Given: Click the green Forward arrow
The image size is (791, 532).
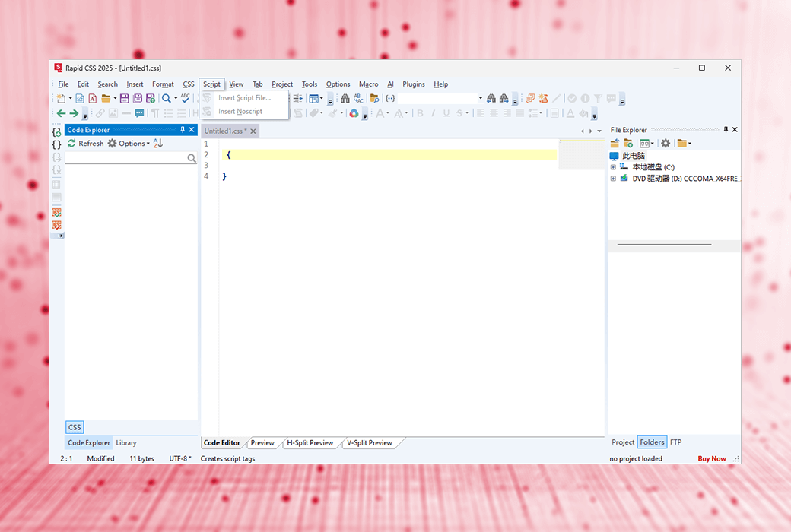Looking at the screenshot, I should click(74, 113).
